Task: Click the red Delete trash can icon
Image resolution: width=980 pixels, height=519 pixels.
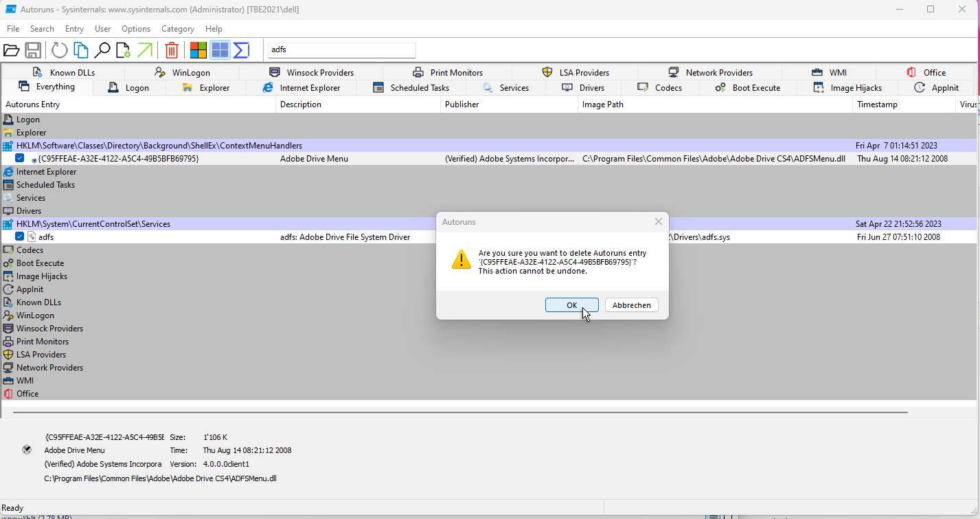Action: click(172, 50)
